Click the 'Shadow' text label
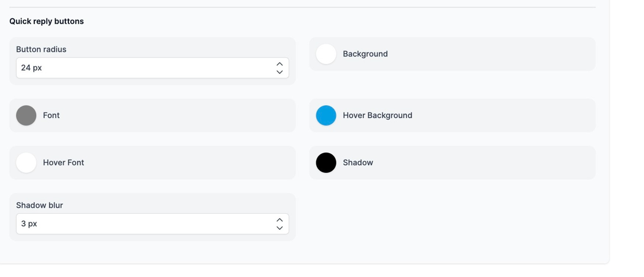The image size is (644, 277). [358, 163]
